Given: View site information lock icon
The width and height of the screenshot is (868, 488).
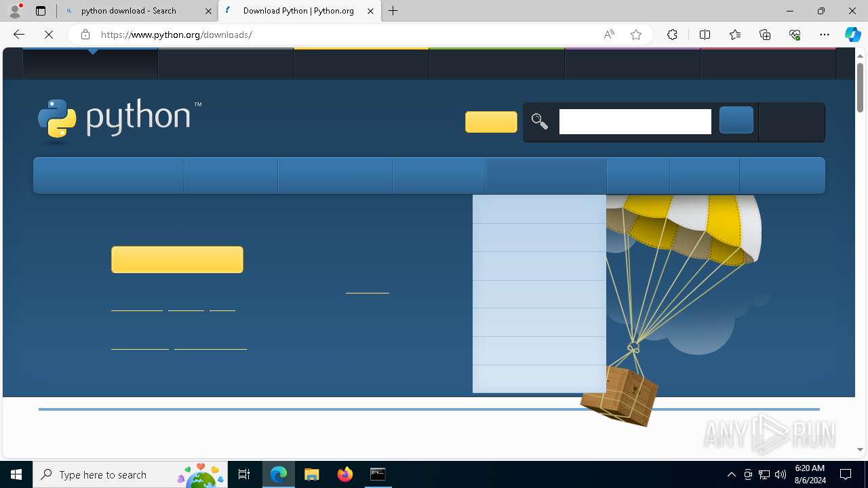Looking at the screenshot, I should tap(85, 35).
